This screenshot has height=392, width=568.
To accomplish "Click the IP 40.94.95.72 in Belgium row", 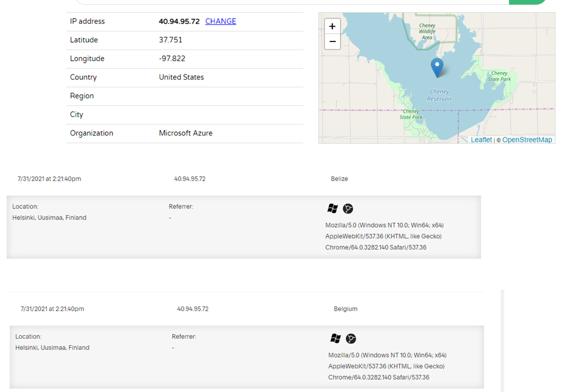I will click(x=193, y=308).
